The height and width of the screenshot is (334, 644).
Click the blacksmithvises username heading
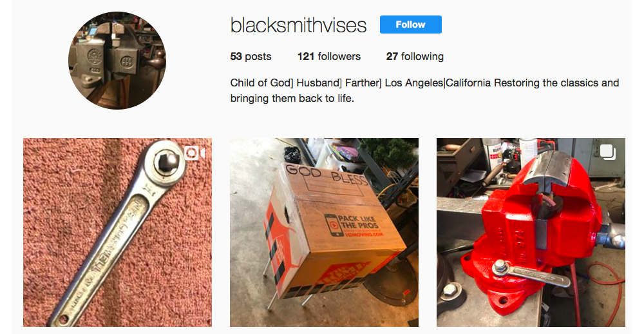[298, 25]
